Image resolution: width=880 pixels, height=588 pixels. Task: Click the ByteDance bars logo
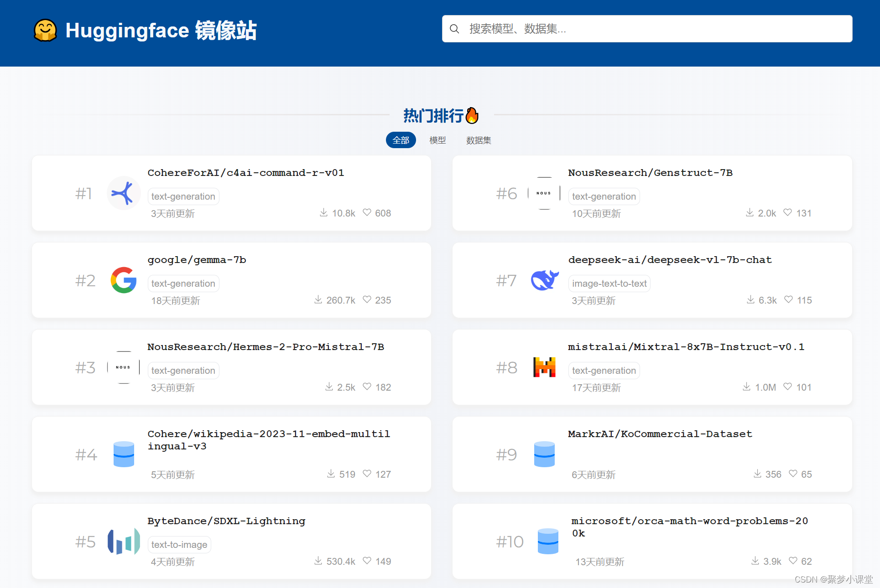pyautogui.click(x=123, y=542)
